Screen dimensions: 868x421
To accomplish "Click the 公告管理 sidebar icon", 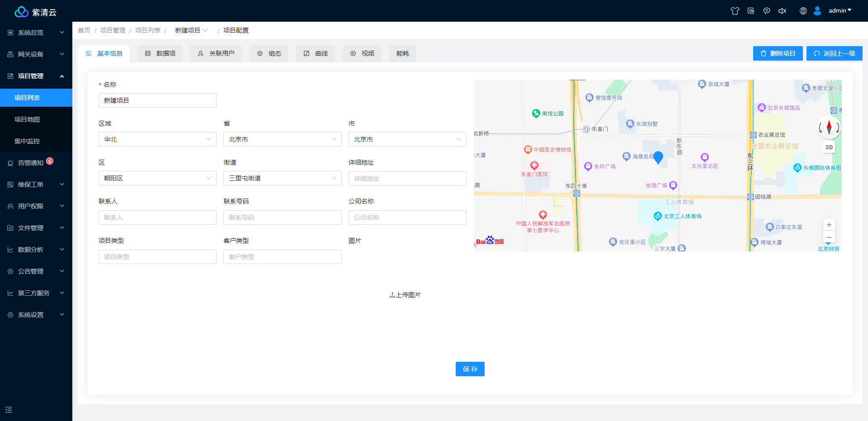I will click(10, 271).
